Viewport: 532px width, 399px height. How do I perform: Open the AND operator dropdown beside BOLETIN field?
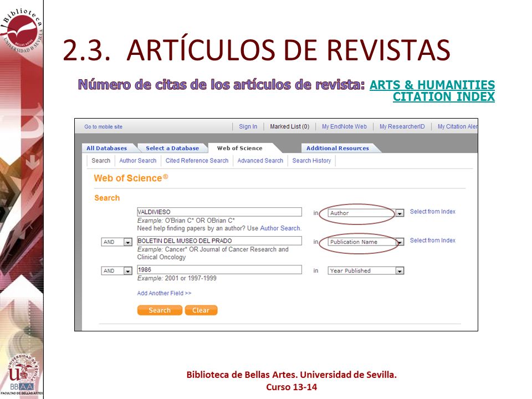(x=116, y=242)
